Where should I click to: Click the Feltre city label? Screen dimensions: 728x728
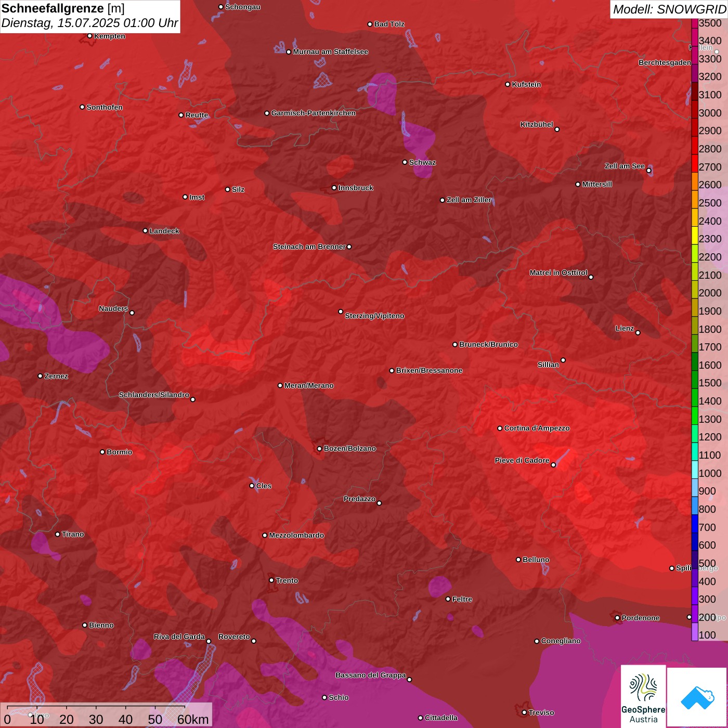click(462, 599)
